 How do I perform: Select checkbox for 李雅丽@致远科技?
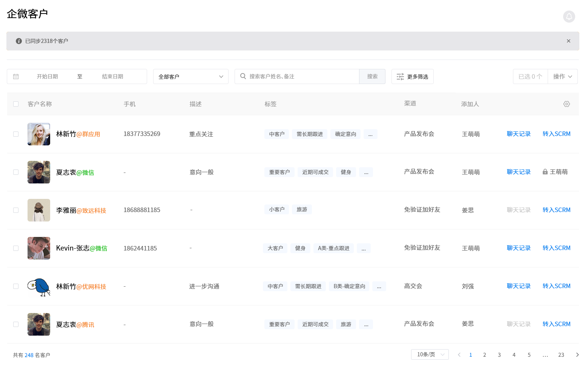point(16,210)
